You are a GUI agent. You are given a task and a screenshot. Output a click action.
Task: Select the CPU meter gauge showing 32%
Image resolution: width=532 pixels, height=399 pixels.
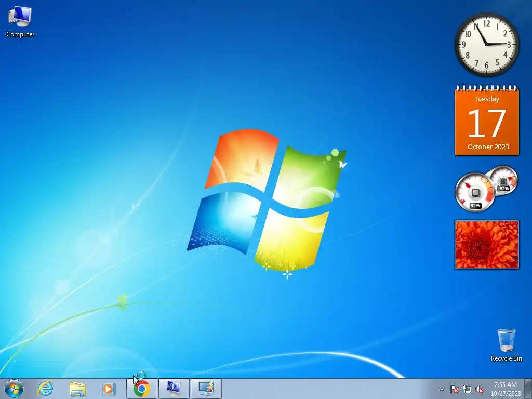coord(475,192)
